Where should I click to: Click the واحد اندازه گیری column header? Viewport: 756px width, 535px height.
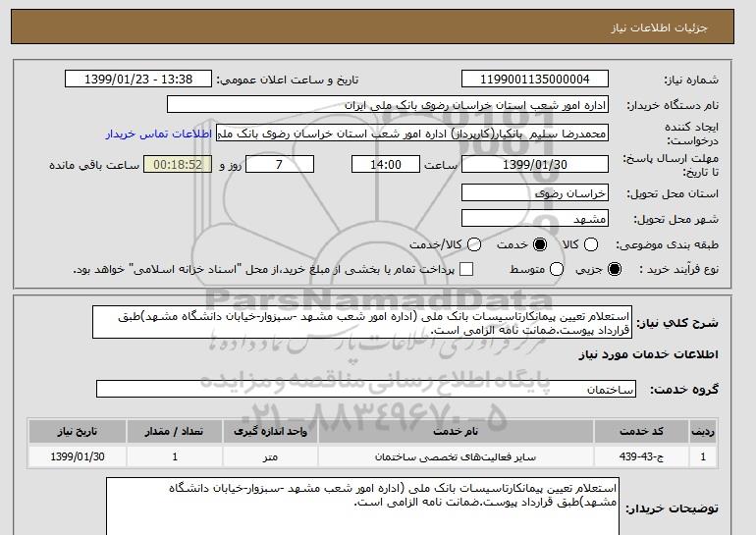[270, 431]
